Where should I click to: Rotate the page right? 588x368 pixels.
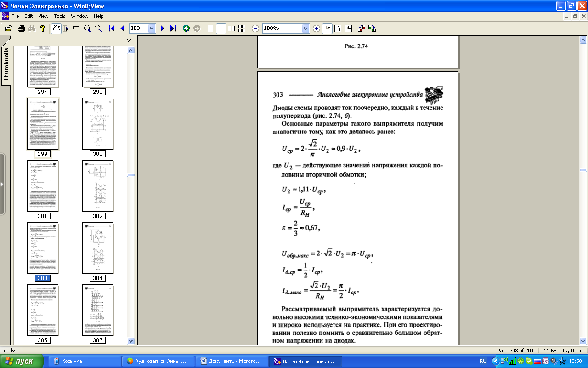click(x=372, y=29)
